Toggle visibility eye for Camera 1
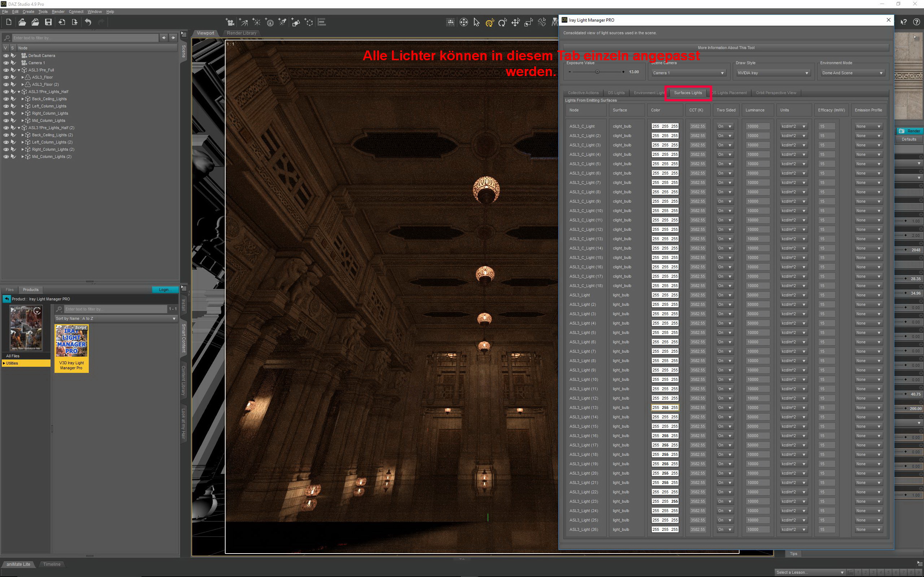 click(x=6, y=63)
